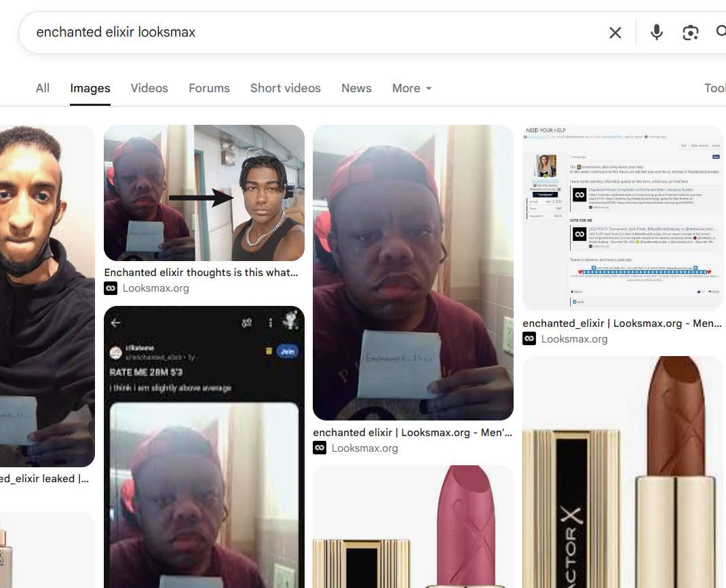Open 'enchanted_elixir | Looksmax.org - Men' link
Viewport: 726px width, 588px height.
622,324
